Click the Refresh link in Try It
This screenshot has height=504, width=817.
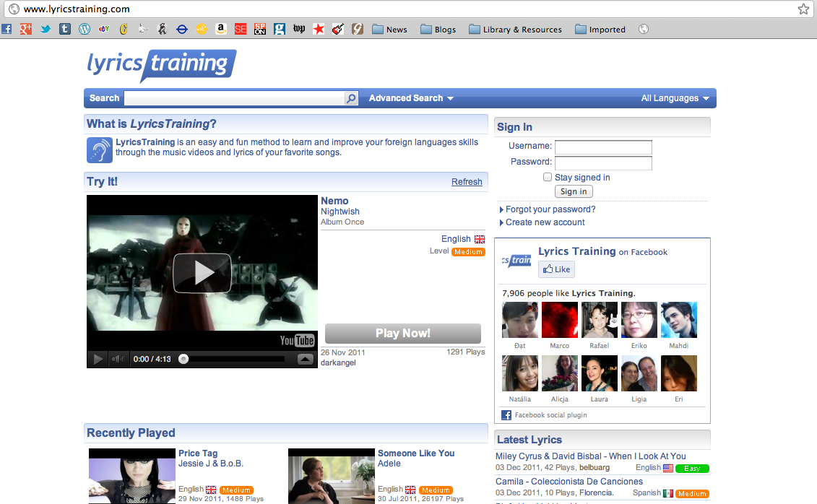pyautogui.click(x=467, y=182)
